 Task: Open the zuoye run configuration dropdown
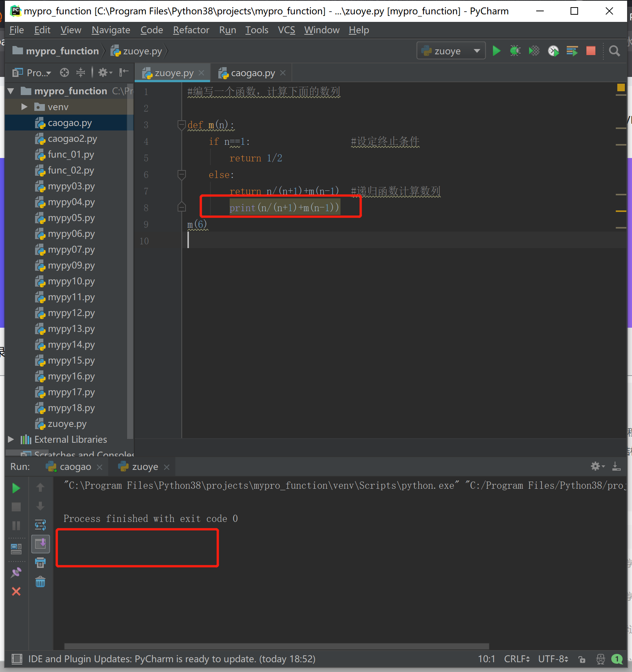point(451,51)
